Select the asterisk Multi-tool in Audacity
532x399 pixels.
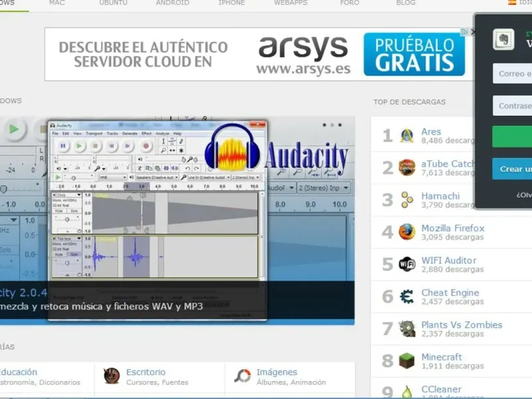pyautogui.click(x=181, y=150)
